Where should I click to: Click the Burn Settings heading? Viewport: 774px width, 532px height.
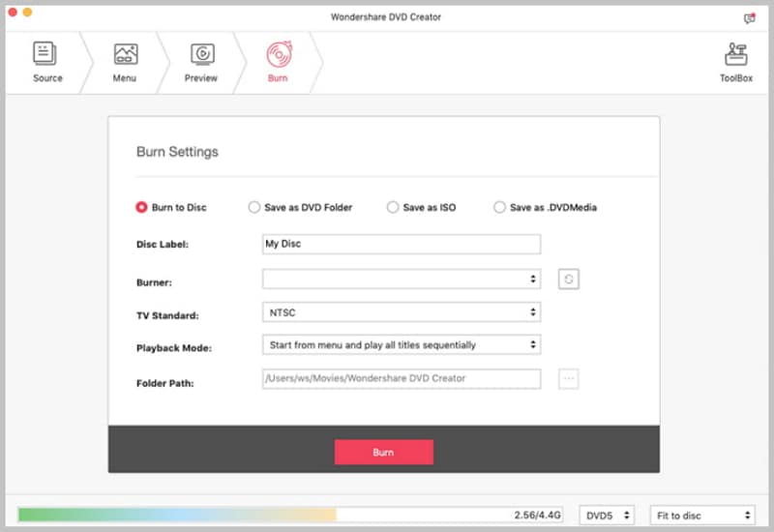[x=177, y=152]
